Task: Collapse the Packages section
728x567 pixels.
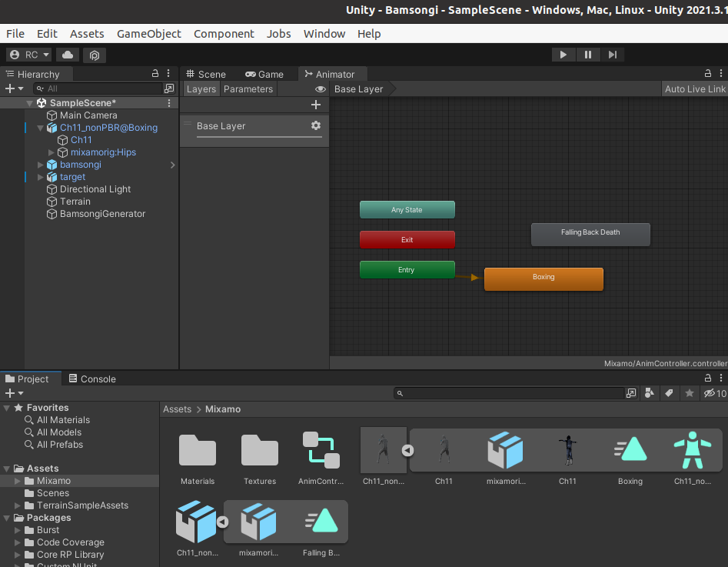Action: coord(6,518)
